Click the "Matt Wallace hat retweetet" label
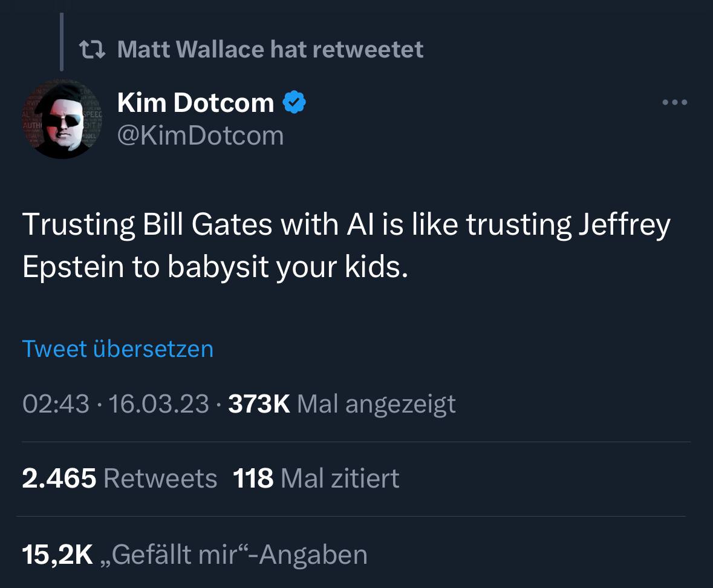The width and height of the screenshot is (713, 588). click(271, 48)
